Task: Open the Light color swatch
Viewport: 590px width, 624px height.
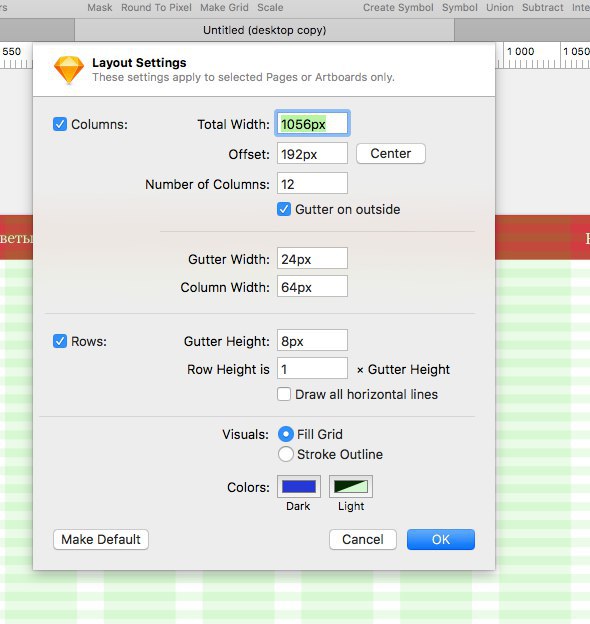Action: click(351, 486)
